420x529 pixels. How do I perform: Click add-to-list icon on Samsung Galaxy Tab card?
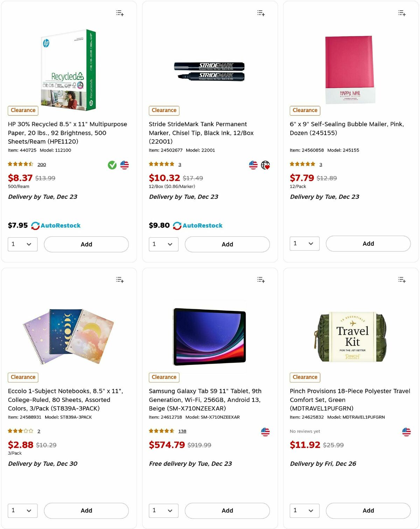pyautogui.click(x=261, y=280)
